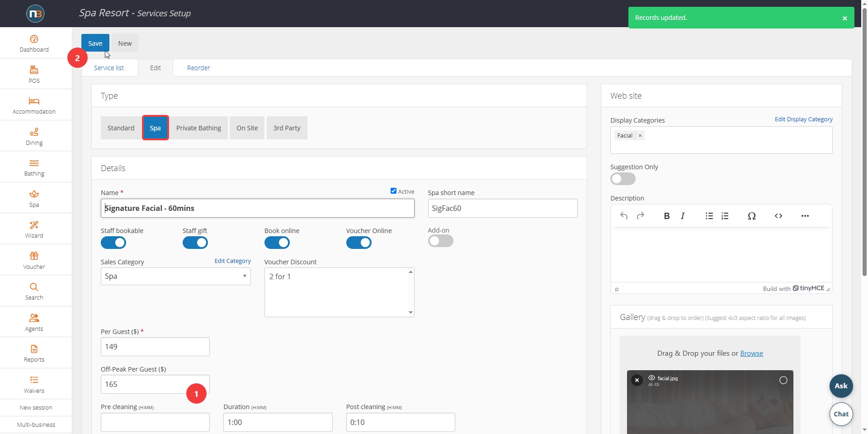Select On Site service type

(247, 128)
